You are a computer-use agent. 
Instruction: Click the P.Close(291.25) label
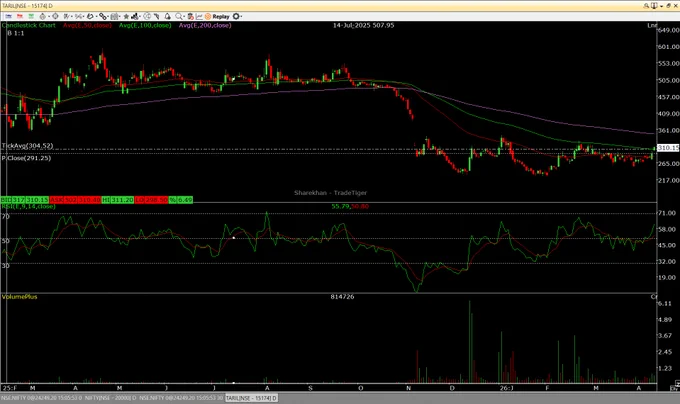[26, 158]
